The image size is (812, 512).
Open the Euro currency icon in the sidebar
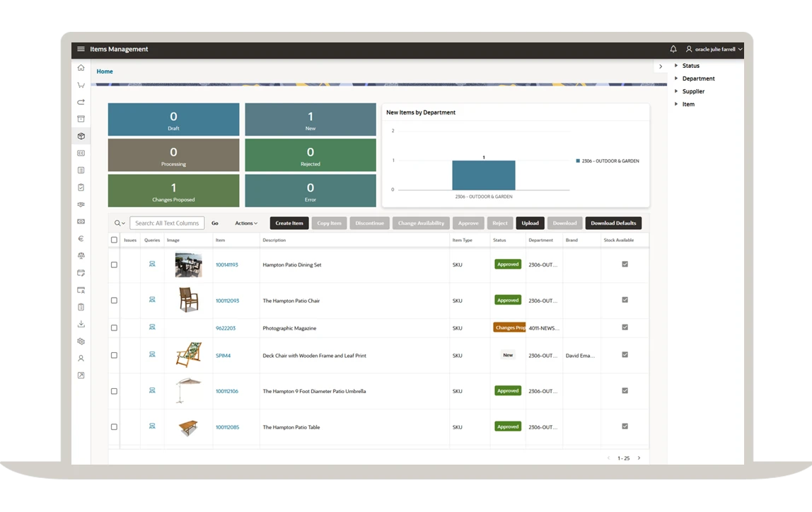[81, 238]
